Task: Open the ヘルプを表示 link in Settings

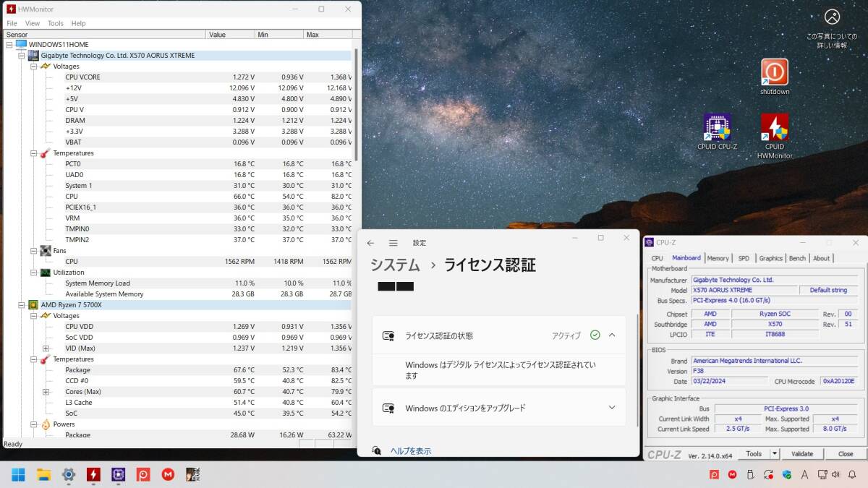Action: (411, 451)
